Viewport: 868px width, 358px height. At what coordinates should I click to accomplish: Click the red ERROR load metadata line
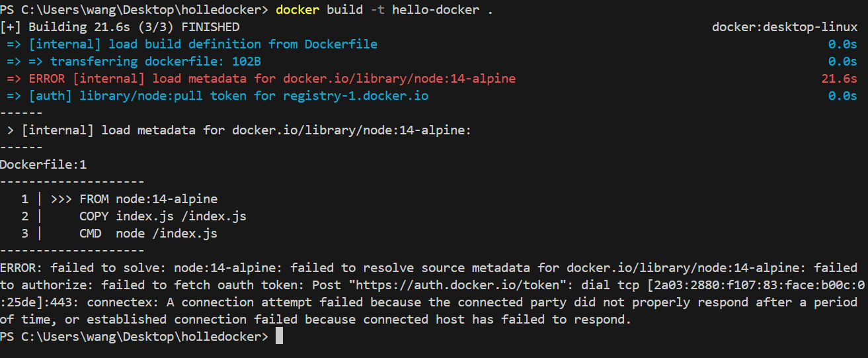[x=262, y=79]
